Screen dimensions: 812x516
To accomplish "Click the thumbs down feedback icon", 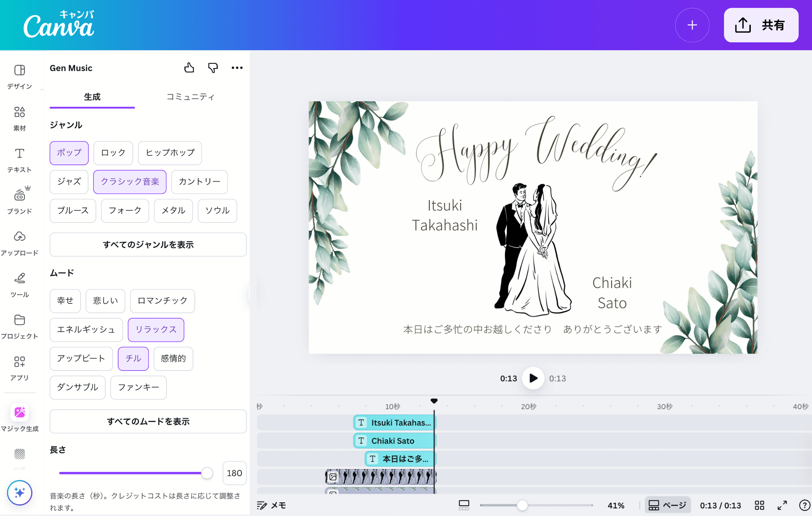I will coord(213,68).
